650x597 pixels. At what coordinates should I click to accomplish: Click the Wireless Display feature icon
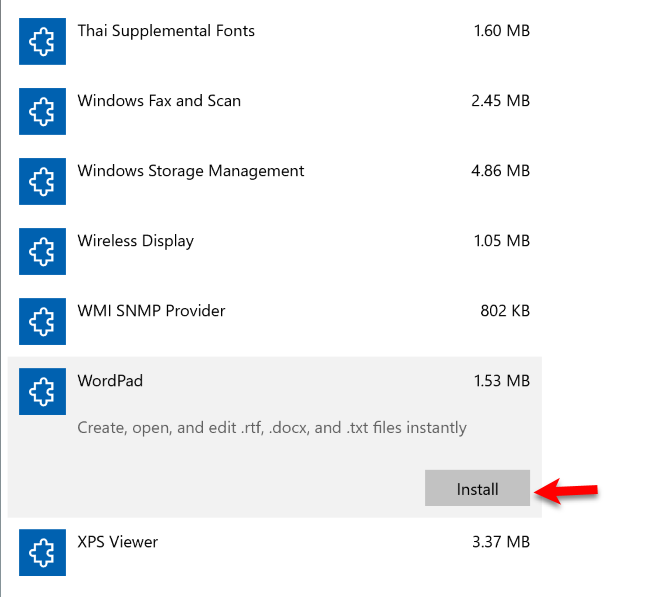pyautogui.click(x=42, y=251)
